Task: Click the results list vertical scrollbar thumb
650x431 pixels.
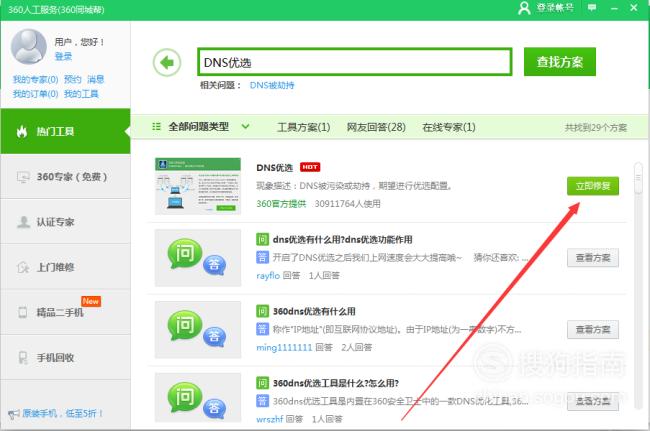Action: [638, 178]
